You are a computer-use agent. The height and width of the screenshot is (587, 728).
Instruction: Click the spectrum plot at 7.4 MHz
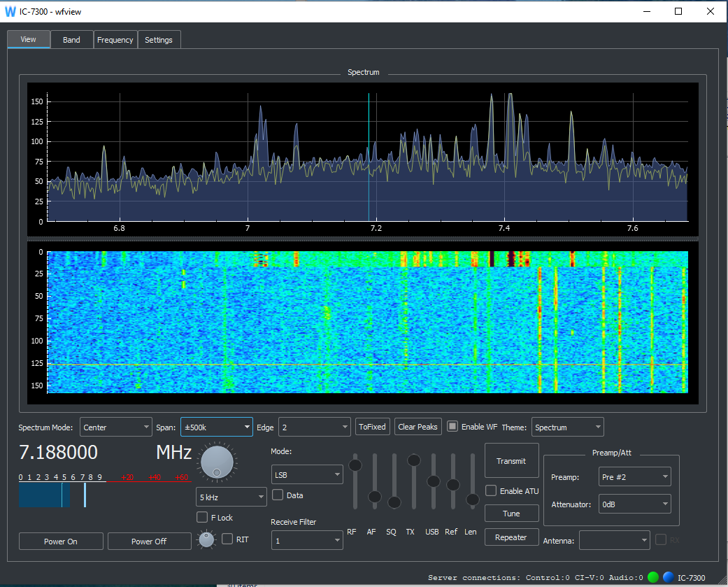coord(505,158)
